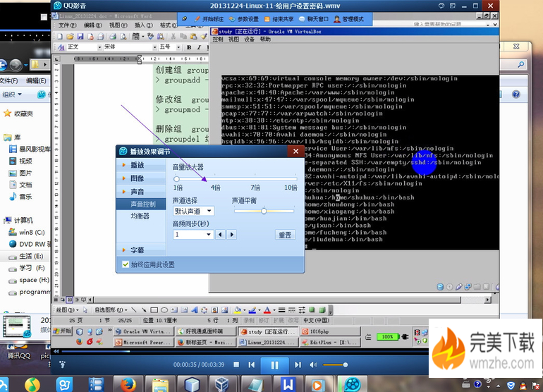Screen dimensions: 543x392
Task: Open the 控制 menu in VirtualBox
Action: click(217, 39)
